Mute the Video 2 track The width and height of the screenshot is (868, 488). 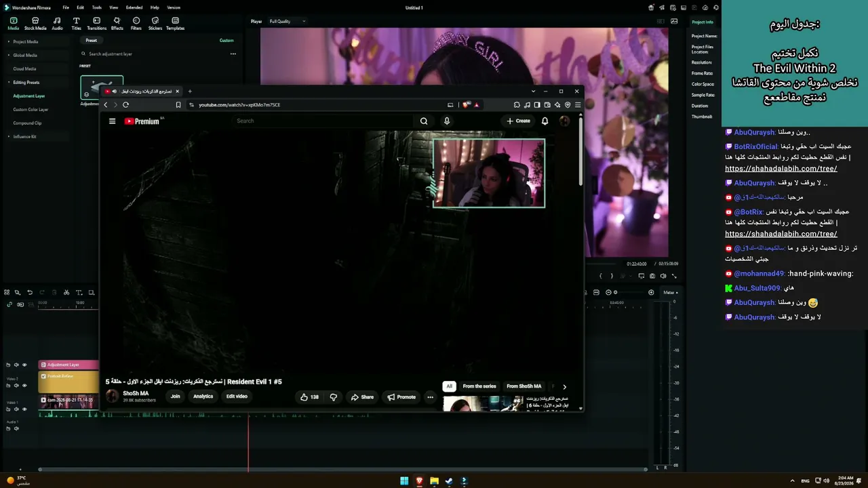coord(16,385)
